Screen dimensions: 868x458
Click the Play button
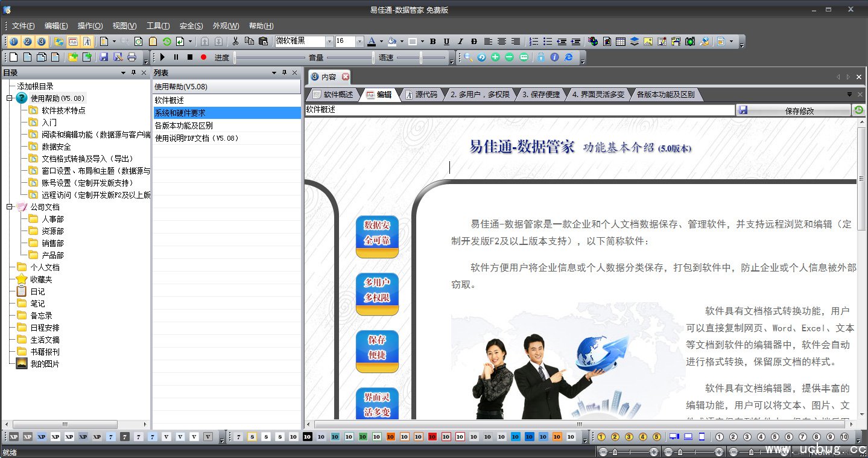point(162,57)
